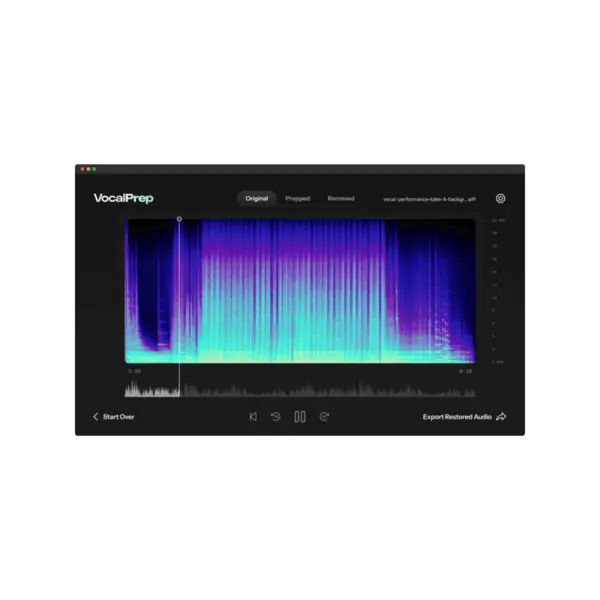Click the waveform overview under the spectrogram
600x600 pixels.
[300, 388]
